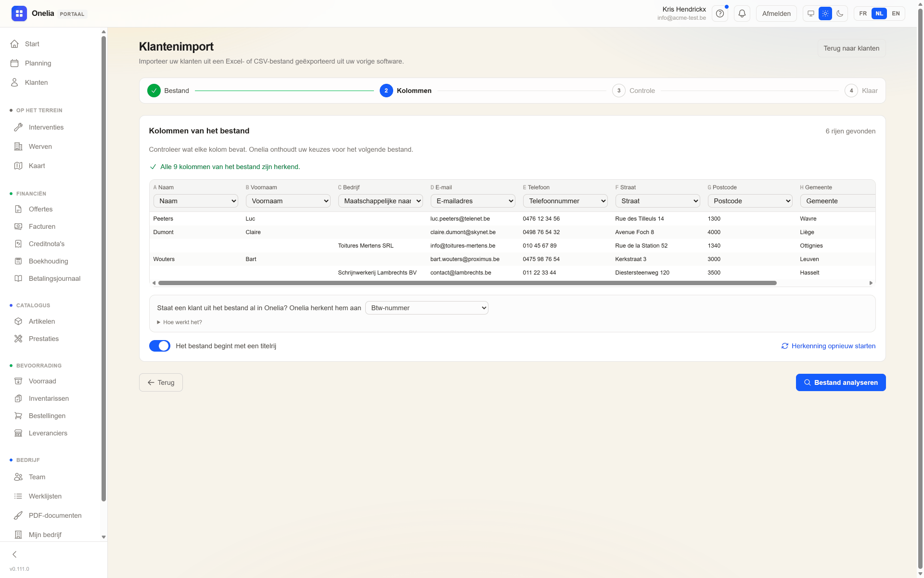This screenshot has height=578, width=924.
Task: Open the Postcode column mapping dropdown
Action: click(750, 201)
